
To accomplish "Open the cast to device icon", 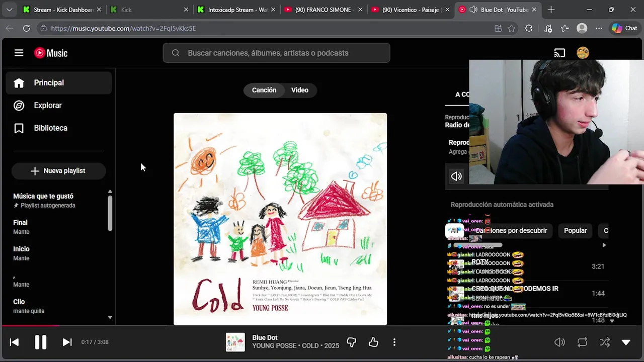I will tap(559, 53).
